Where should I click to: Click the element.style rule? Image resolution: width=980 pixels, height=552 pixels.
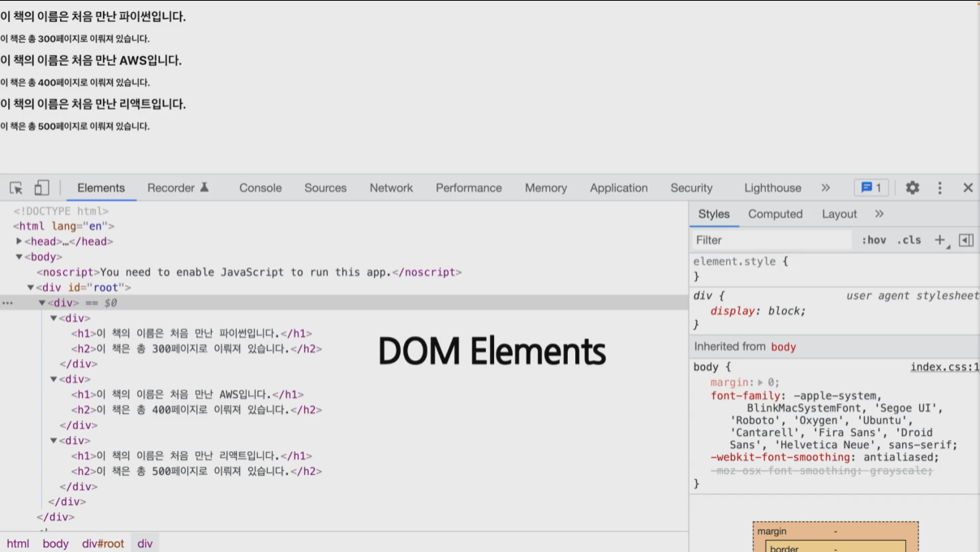coord(740,261)
